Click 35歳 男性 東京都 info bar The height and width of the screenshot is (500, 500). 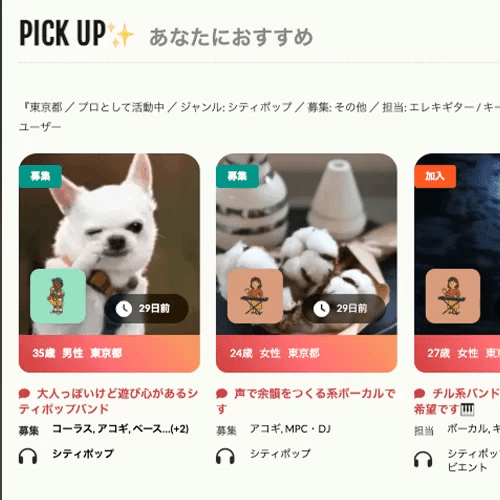[109, 354]
